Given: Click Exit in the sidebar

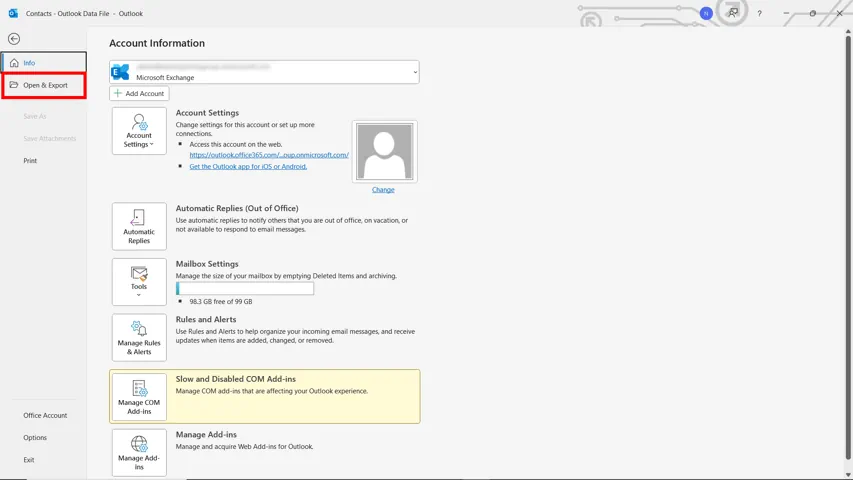Looking at the screenshot, I should pos(29,460).
